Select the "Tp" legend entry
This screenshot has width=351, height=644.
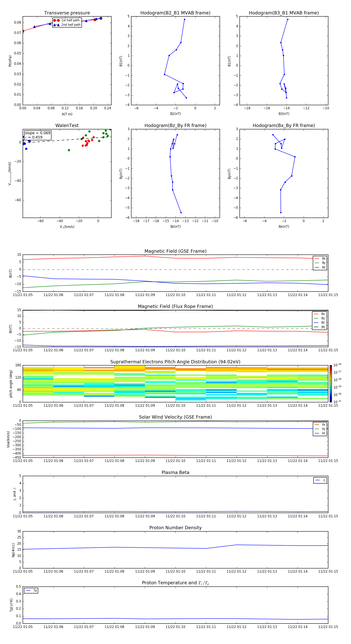(x=31, y=591)
